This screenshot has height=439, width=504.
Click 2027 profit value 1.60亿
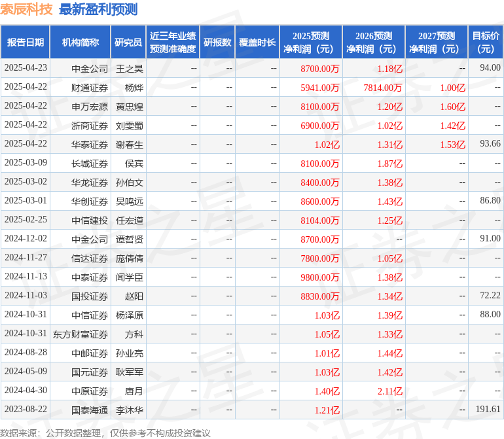(x=452, y=107)
